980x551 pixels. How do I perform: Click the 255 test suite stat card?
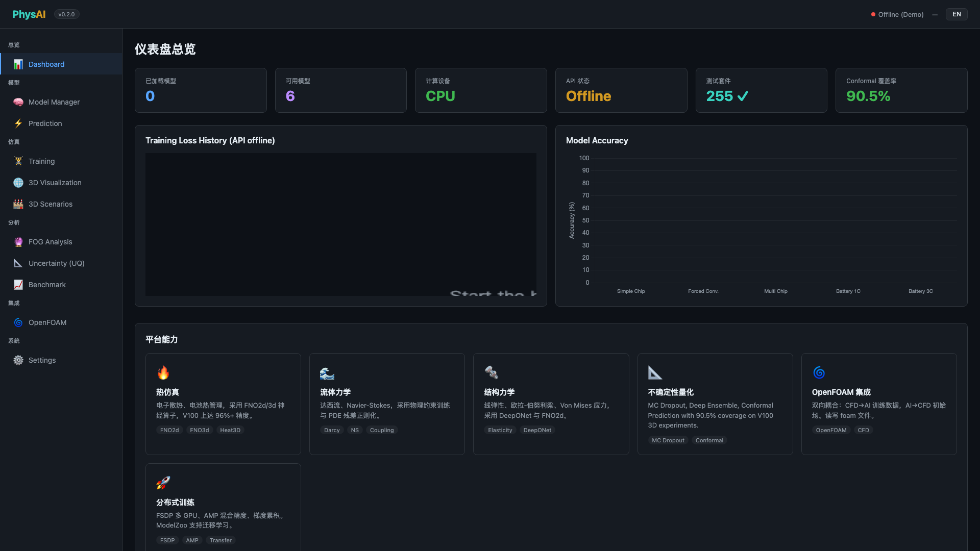[x=761, y=90]
